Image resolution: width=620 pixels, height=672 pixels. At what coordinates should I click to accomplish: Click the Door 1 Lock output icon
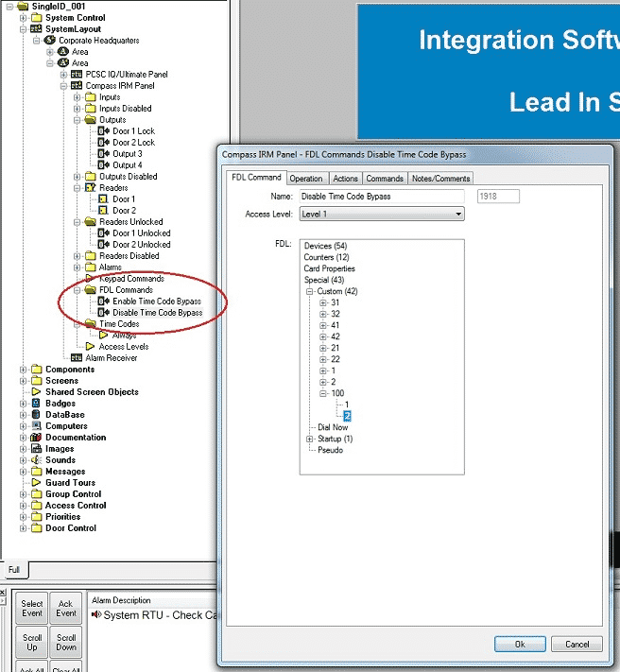point(103,131)
